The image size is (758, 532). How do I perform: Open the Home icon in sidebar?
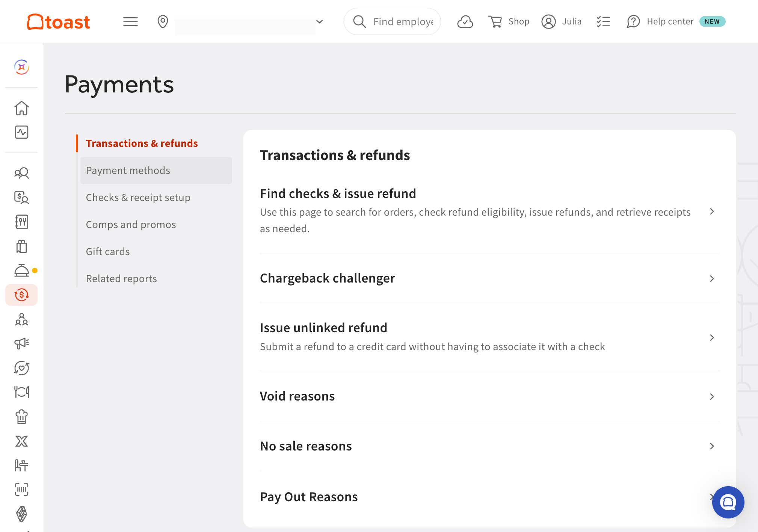[21, 108]
